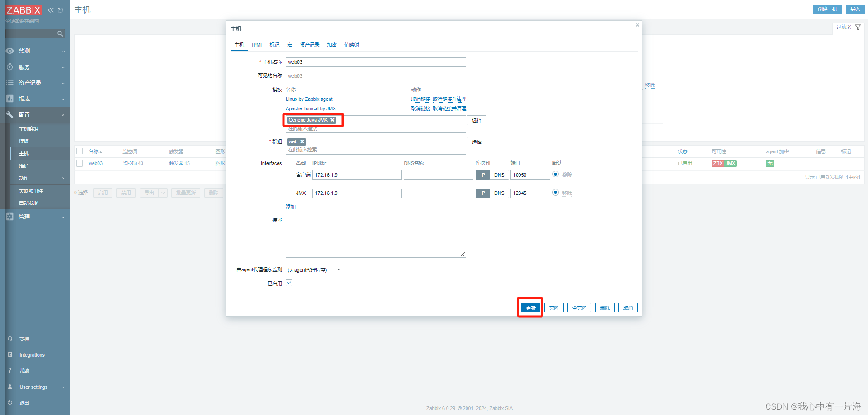Click the 全克隆 button
This screenshot has height=415, width=868.
point(579,308)
